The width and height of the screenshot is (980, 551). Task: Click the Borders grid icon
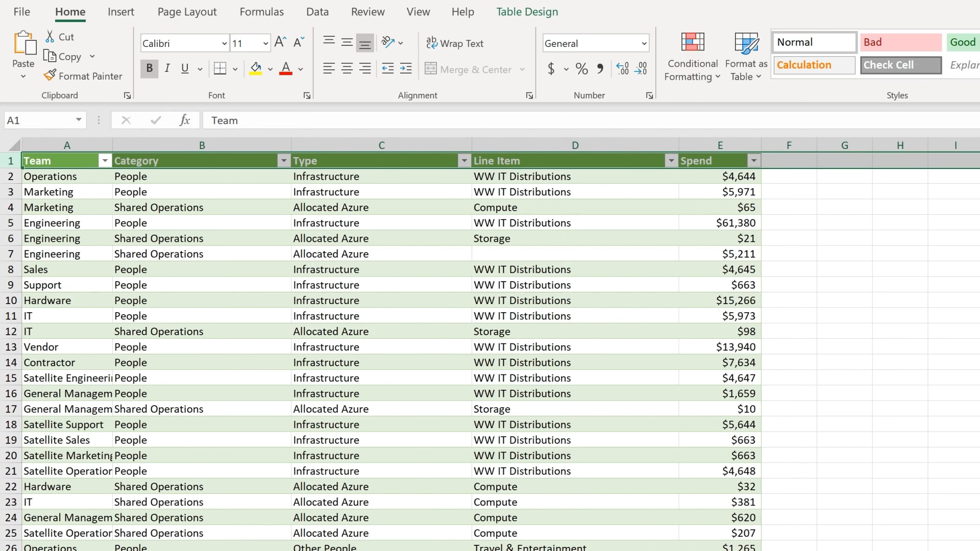(220, 68)
